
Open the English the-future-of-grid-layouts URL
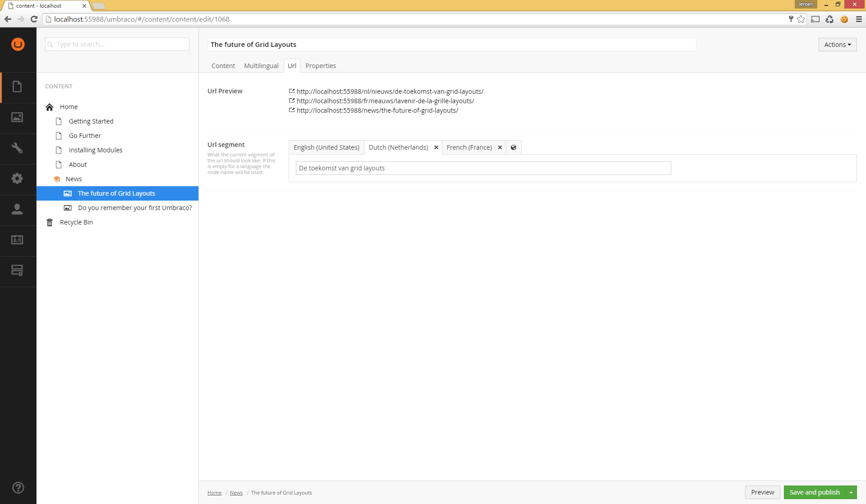pyautogui.click(x=377, y=110)
